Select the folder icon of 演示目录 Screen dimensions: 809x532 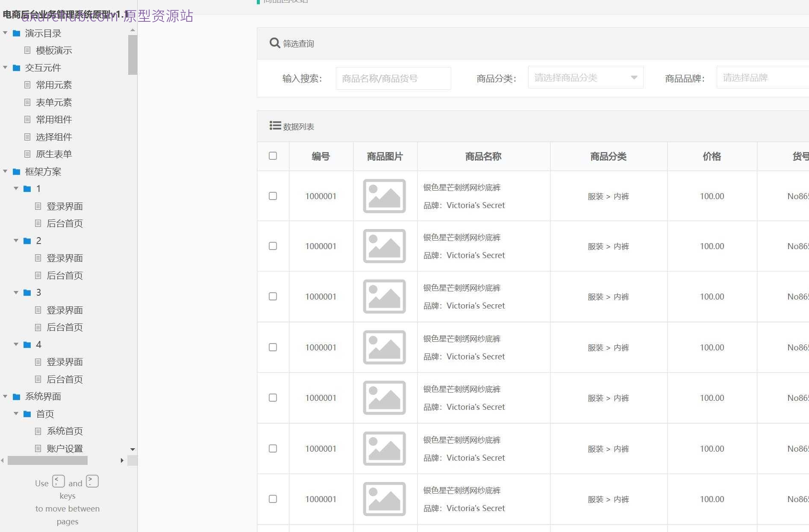(x=16, y=33)
